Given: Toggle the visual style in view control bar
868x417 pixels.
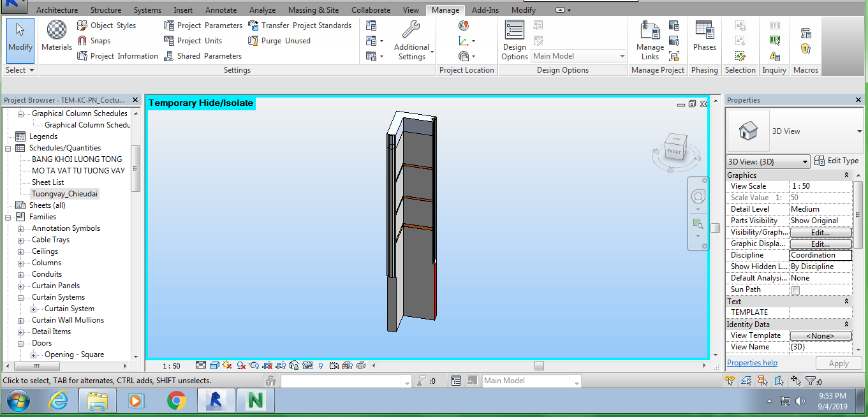Looking at the screenshot, I should [215, 366].
